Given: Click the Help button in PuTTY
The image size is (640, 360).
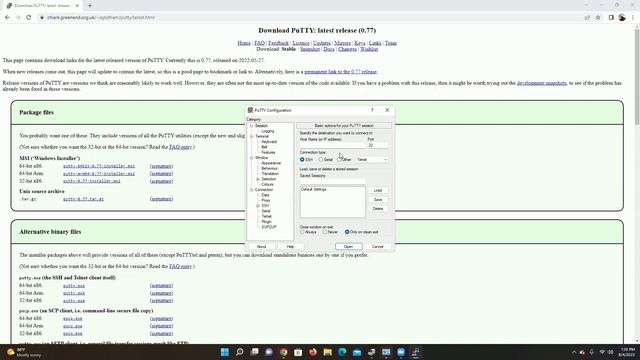Looking at the screenshot, I should click(x=290, y=247).
